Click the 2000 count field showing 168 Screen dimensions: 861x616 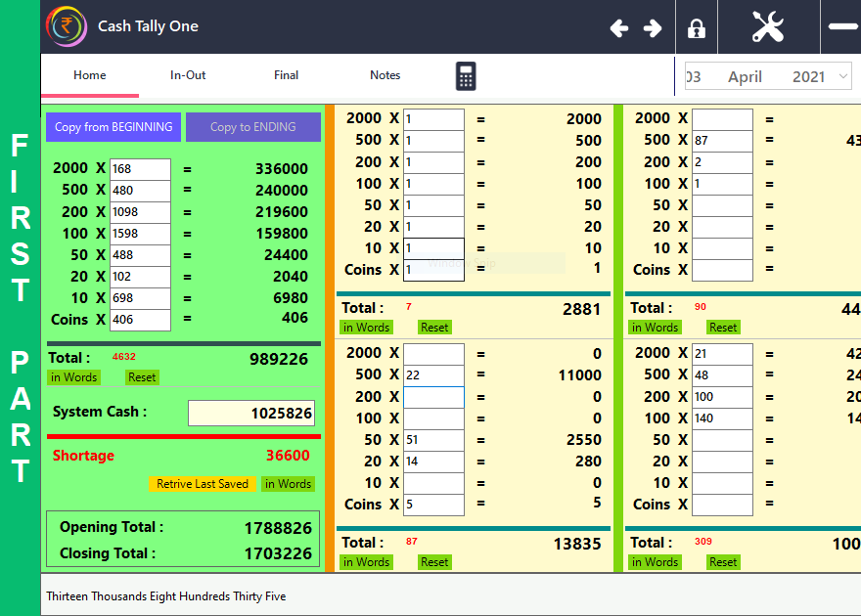point(140,169)
